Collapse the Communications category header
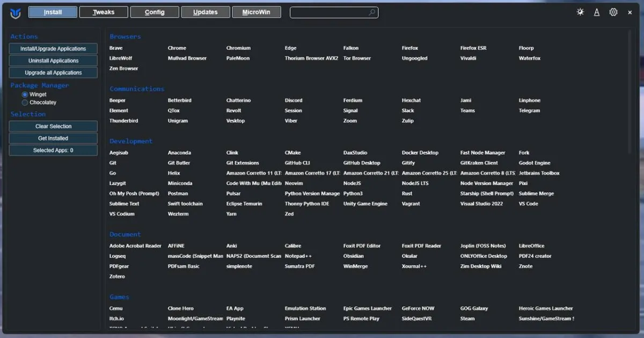This screenshot has width=644, height=338. click(137, 89)
